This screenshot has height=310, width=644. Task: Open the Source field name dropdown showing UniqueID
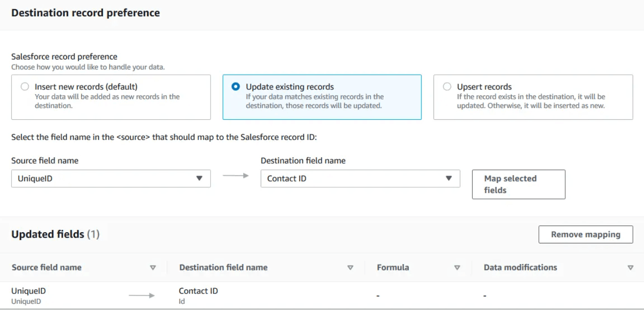[x=111, y=179]
